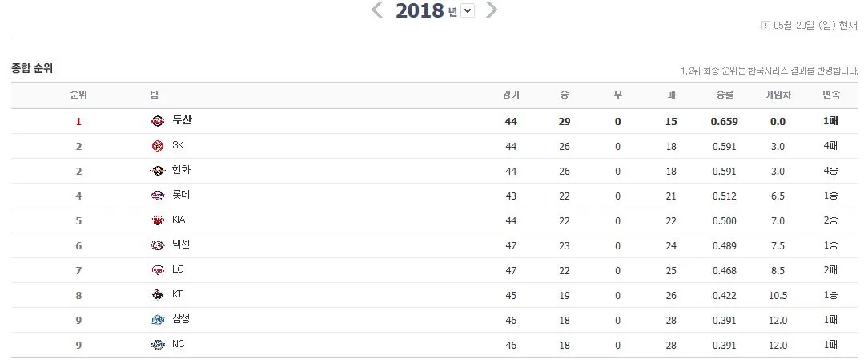Click the Lotte (롯데) team logo

pos(158,196)
